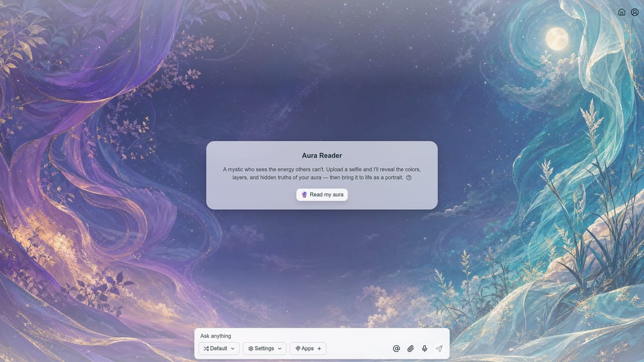Click the description starting "A mystic who sees"

pyautogui.click(x=322, y=173)
